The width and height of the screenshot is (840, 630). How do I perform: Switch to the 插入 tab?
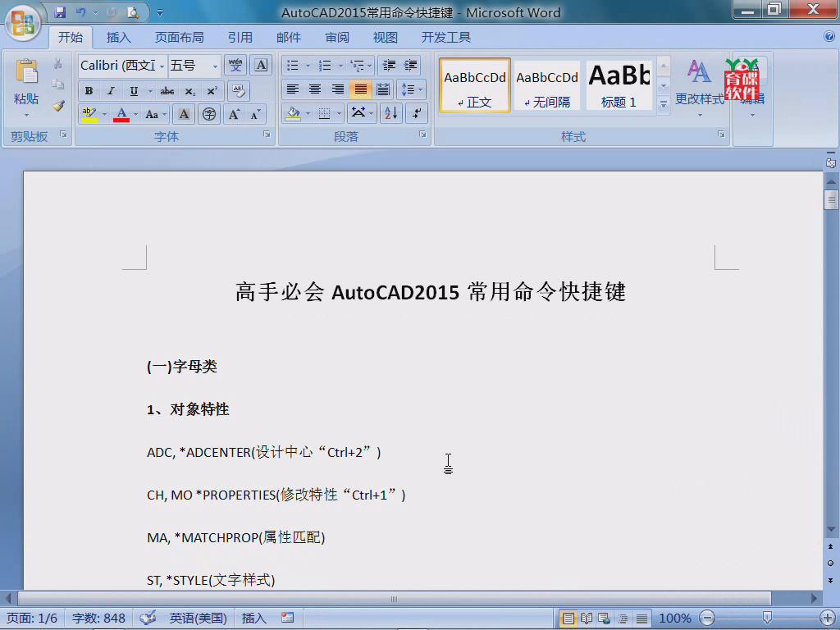tap(118, 38)
